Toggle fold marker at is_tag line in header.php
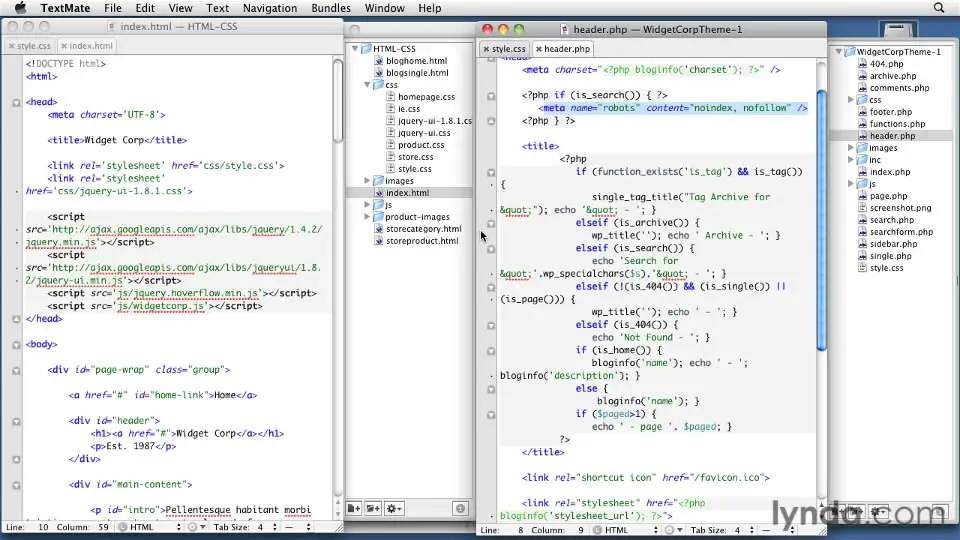 [491, 173]
